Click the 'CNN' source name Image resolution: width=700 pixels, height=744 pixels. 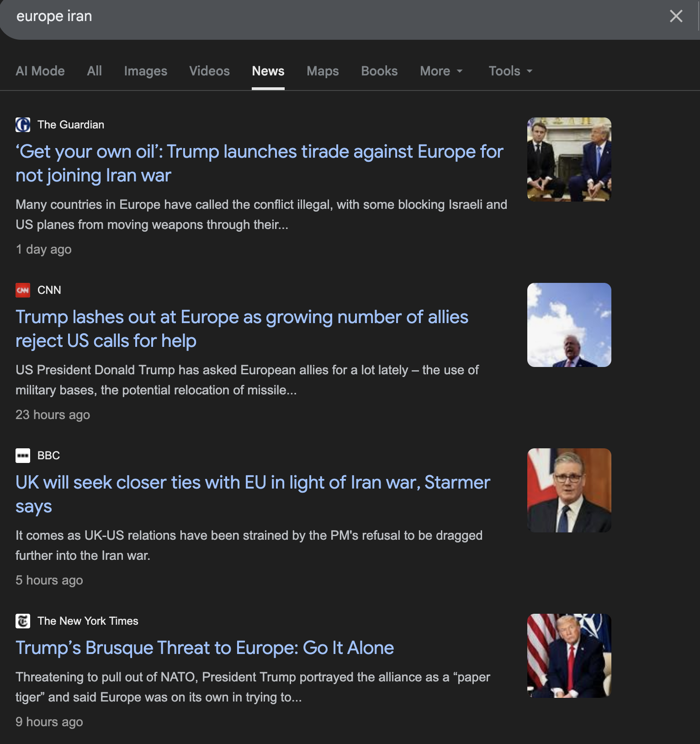point(49,290)
